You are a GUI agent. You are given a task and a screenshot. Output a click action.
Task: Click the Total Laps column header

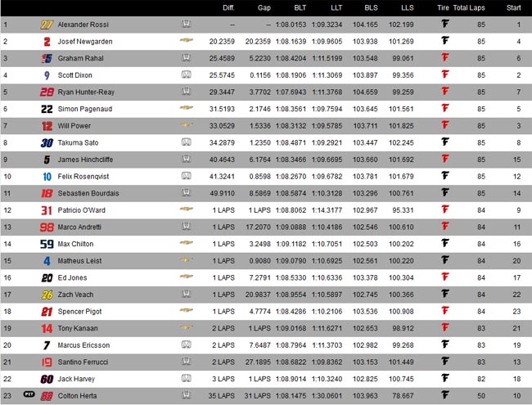point(469,8)
